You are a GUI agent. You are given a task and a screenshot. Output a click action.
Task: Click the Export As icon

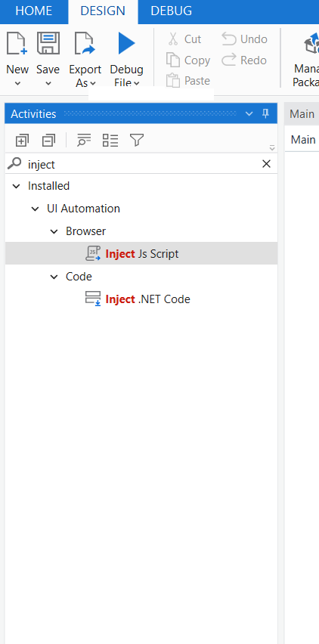tap(85, 44)
